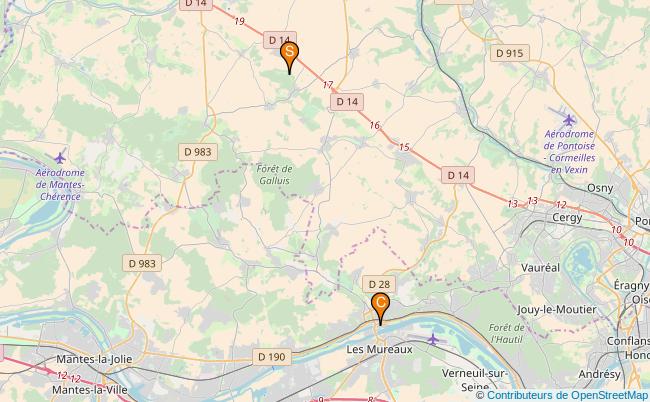This screenshot has height=402, width=650.
Task: Click the Osny town label
Action: coord(600,188)
